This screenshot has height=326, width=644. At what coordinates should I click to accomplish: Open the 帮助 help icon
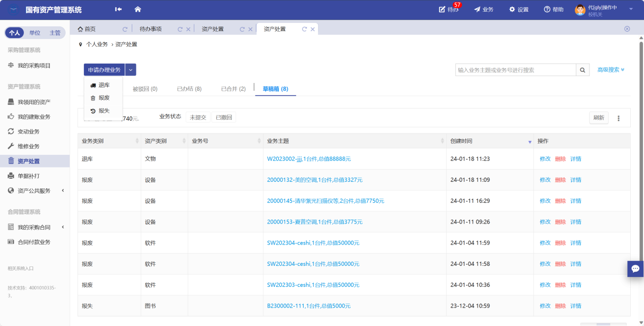553,10
